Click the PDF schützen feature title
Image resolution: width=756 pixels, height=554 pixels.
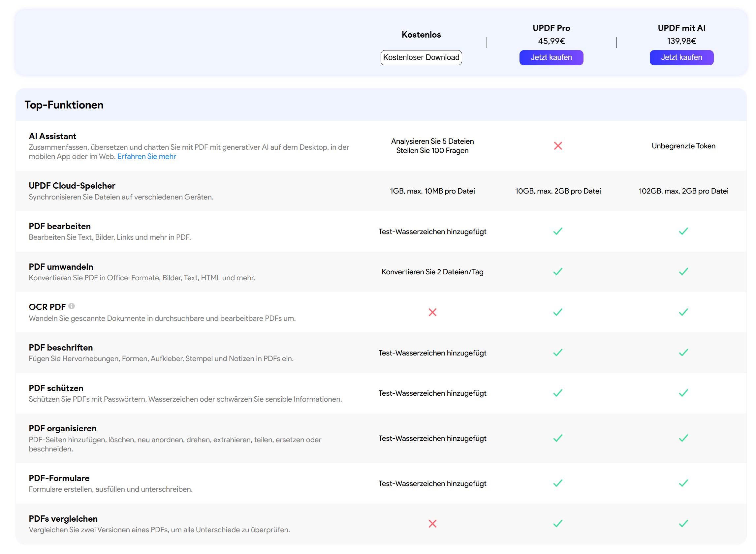point(56,388)
